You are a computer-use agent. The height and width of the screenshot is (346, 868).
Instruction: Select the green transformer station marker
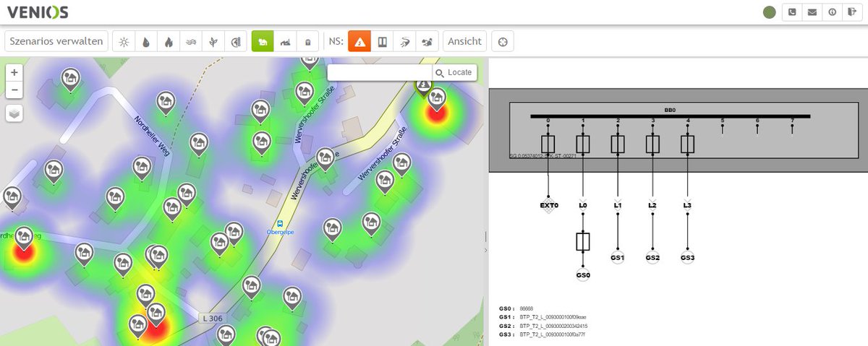click(423, 86)
